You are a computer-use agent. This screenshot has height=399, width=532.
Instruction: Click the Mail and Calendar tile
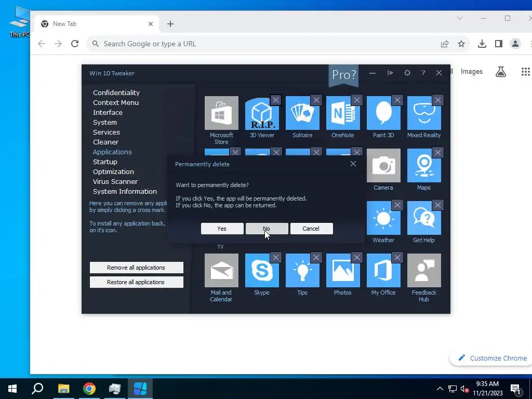(221, 270)
